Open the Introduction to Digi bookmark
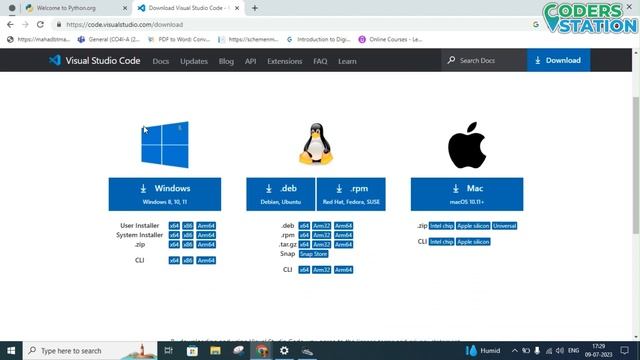Viewport: 640px width, 360px height. (318, 40)
